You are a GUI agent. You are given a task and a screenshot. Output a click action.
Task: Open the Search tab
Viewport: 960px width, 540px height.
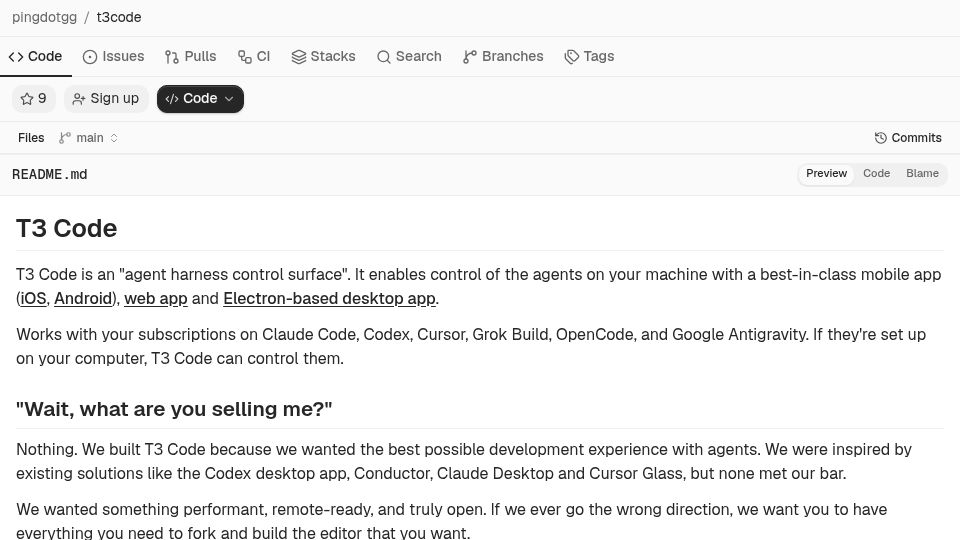pos(409,56)
